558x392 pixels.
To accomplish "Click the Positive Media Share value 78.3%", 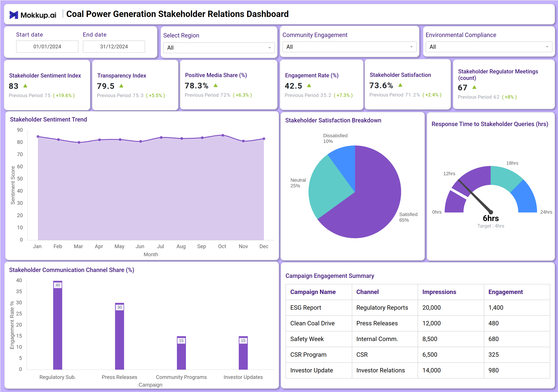I will 197,86.
